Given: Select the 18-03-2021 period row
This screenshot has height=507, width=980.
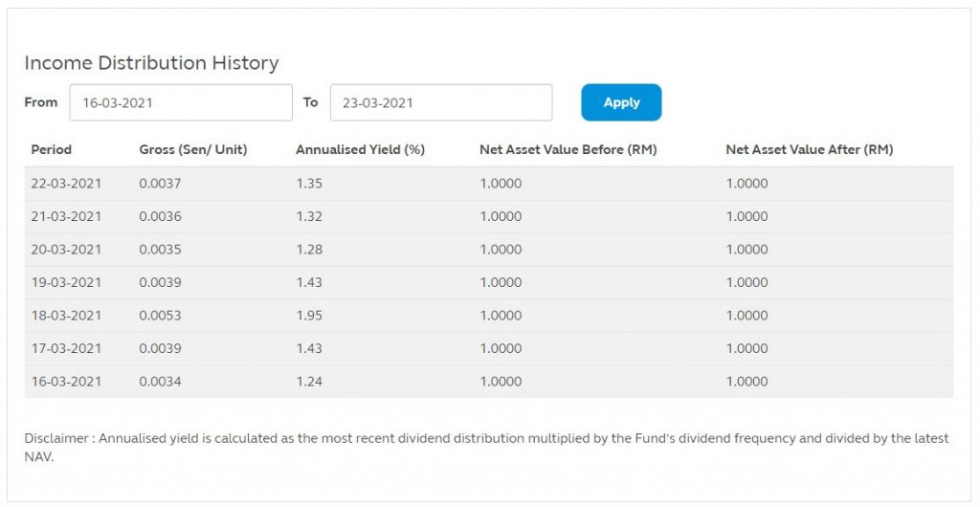Looking at the screenshot, I should tap(489, 316).
